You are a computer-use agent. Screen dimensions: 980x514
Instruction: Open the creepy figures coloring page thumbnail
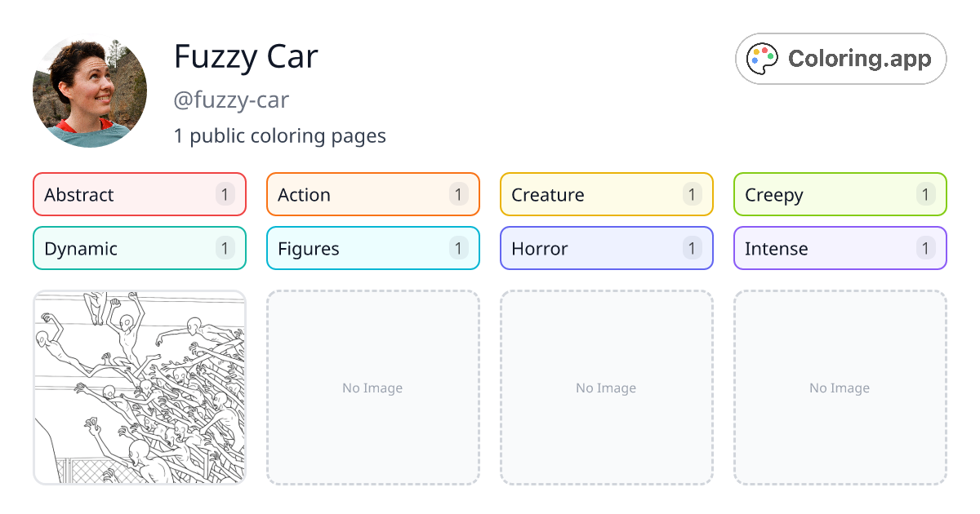[x=140, y=388]
